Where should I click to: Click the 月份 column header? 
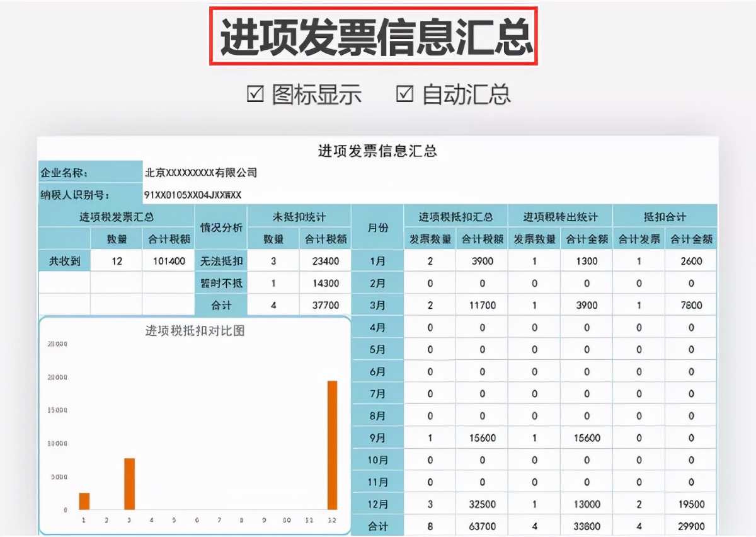[x=377, y=227]
